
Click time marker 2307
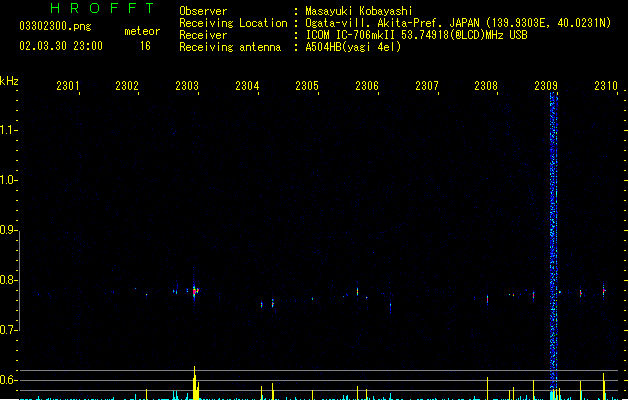(427, 86)
